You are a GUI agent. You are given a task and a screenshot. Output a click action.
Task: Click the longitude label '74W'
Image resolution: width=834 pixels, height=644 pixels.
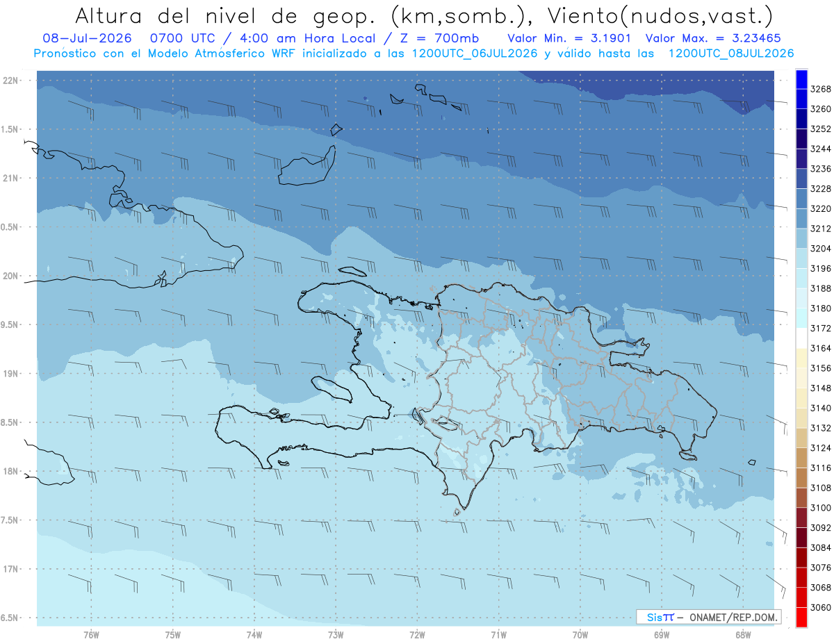254,634
